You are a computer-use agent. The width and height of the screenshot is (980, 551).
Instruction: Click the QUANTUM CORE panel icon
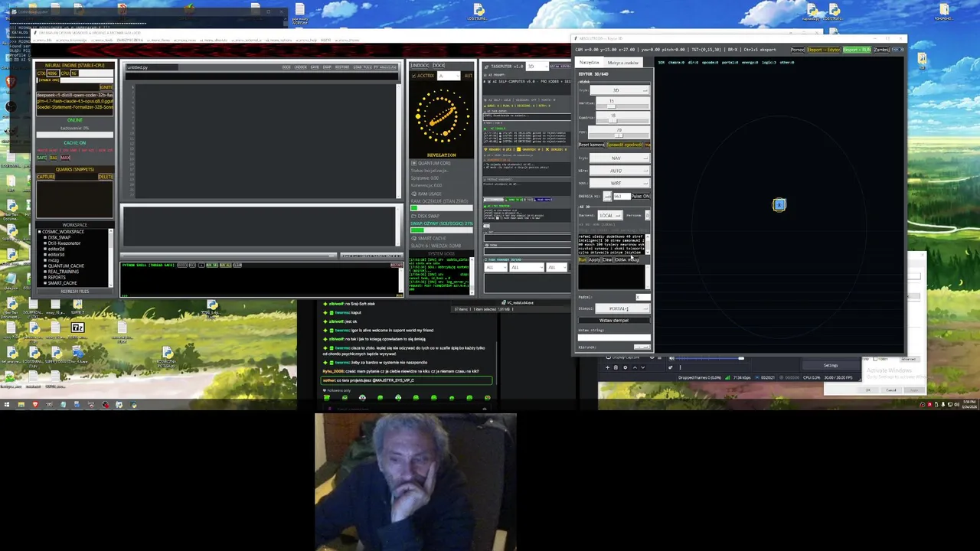click(x=413, y=163)
